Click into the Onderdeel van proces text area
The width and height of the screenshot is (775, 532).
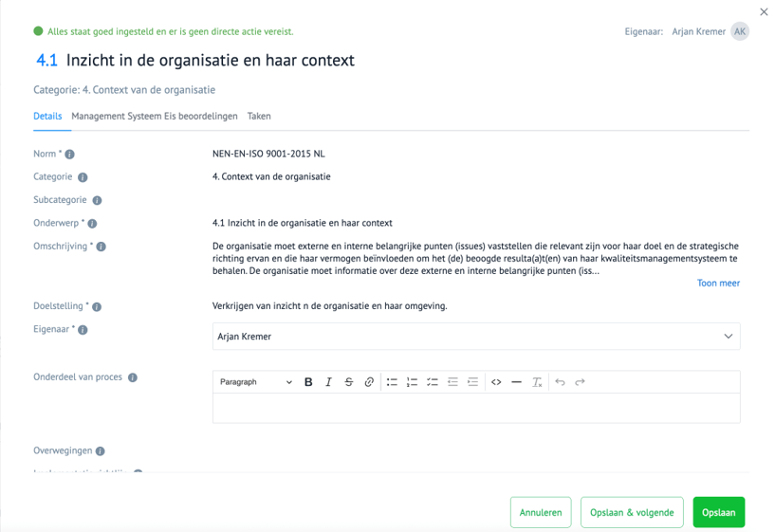click(x=476, y=409)
